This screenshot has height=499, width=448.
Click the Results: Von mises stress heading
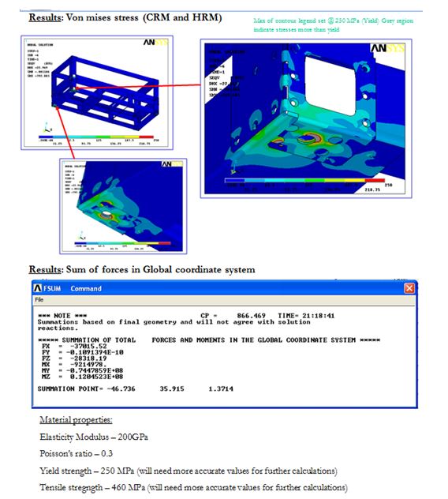pyautogui.click(x=125, y=17)
